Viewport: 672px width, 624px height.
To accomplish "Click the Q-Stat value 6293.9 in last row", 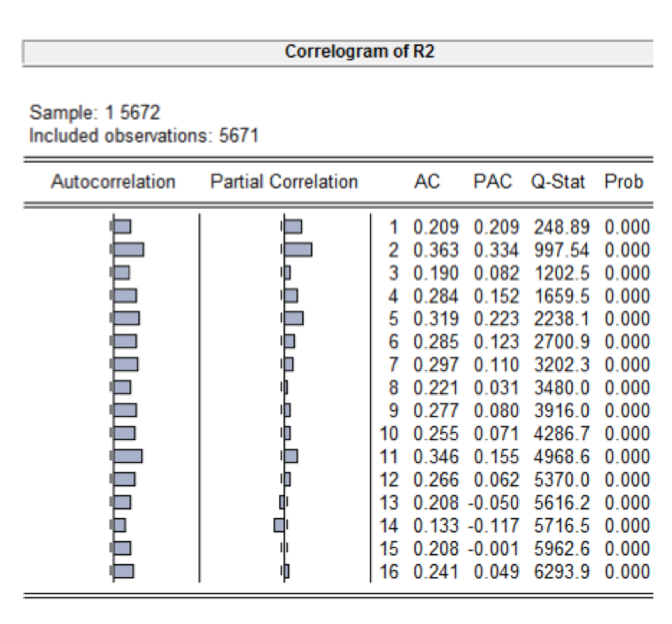I will (x=560, y=572).
